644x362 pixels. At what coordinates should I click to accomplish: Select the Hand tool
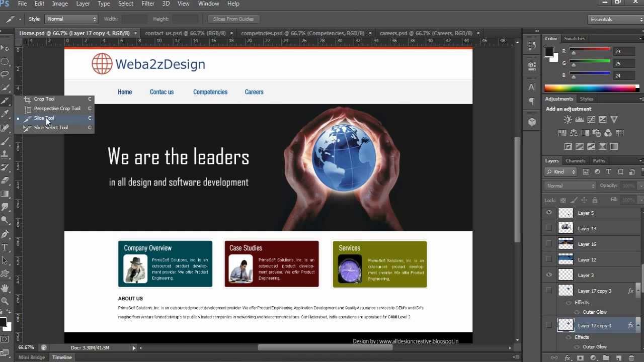[x=5, y=288]
